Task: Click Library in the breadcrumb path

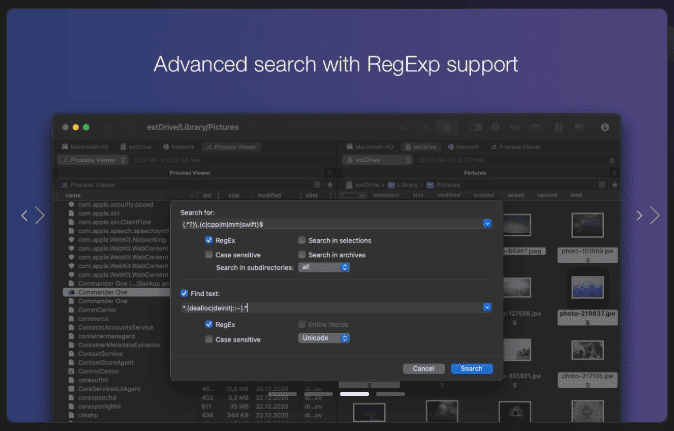Action: pos(403,185)
